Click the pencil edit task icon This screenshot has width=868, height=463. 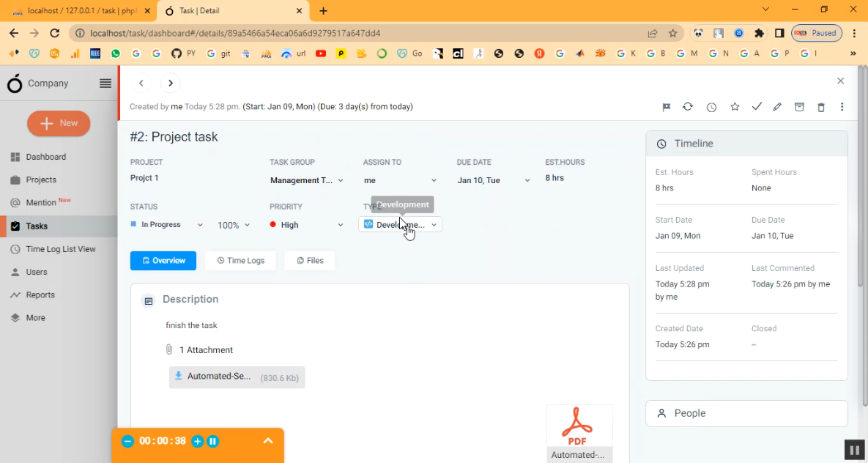tap(777, 107)
